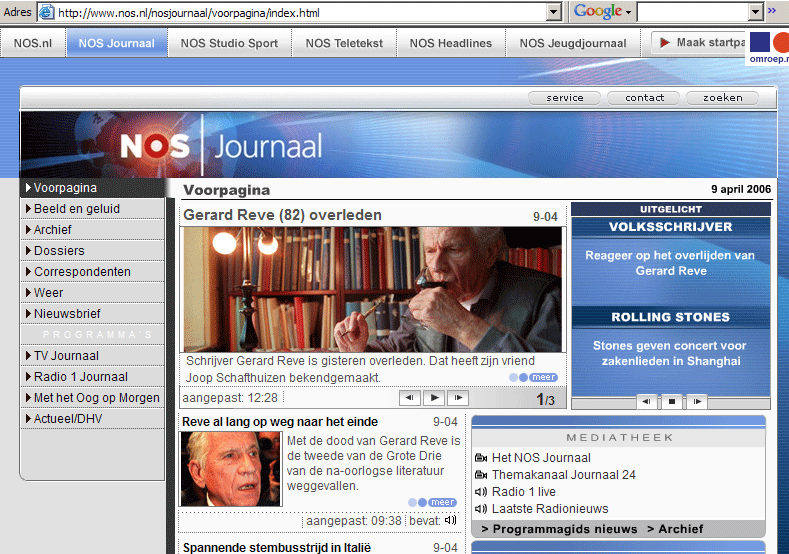The image size is (789, 554).
Task: Open Reve al lang op weg naar het einde
Action: pyautogui.click(x=280, y=422)
